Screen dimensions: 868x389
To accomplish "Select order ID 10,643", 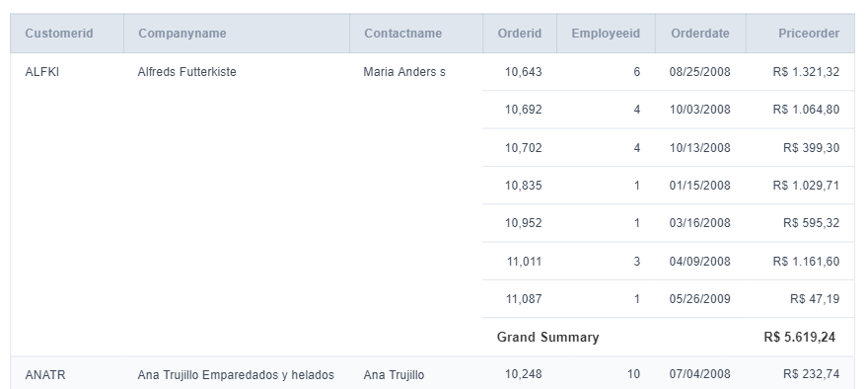I will click(x=523, y=72).
